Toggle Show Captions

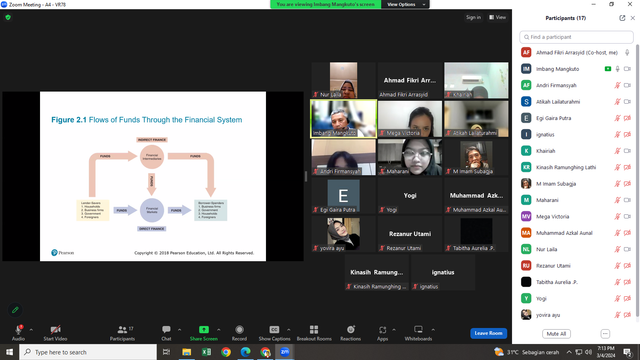tap(274, 333)
